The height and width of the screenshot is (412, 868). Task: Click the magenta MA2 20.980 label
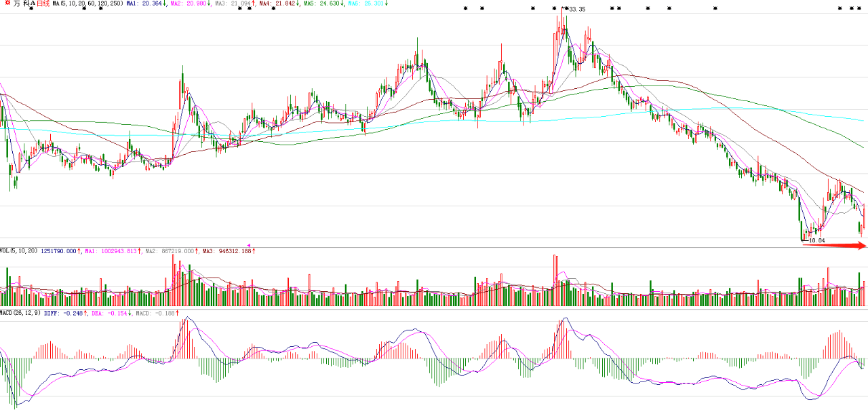point(191,3)
